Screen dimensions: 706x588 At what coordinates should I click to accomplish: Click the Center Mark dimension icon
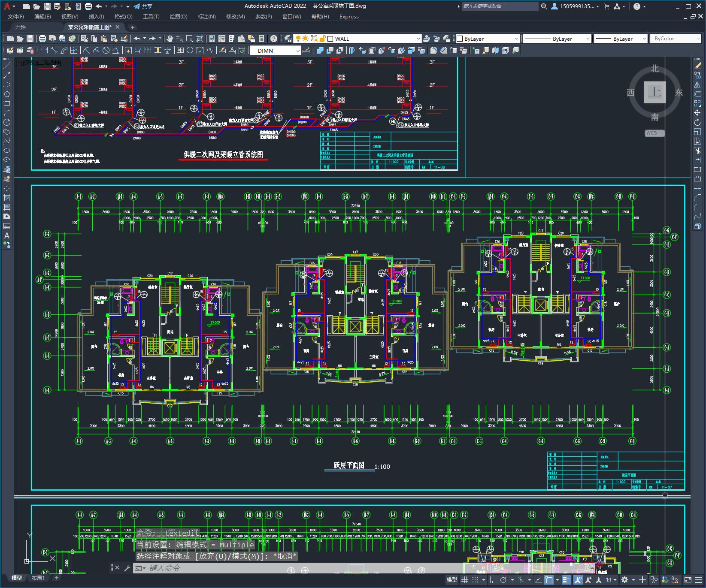(190, 51)
